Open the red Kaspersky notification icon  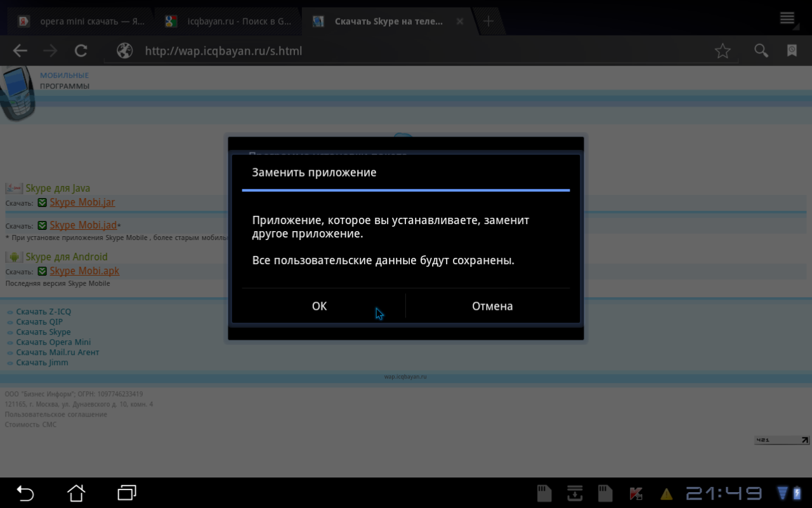636,493
